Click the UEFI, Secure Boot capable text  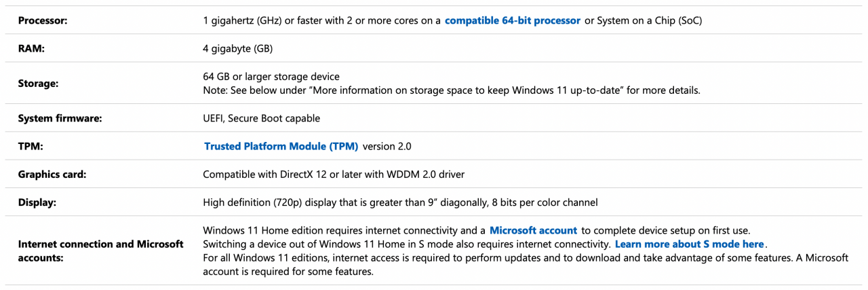pyautogui.click(x=261, y=118)
